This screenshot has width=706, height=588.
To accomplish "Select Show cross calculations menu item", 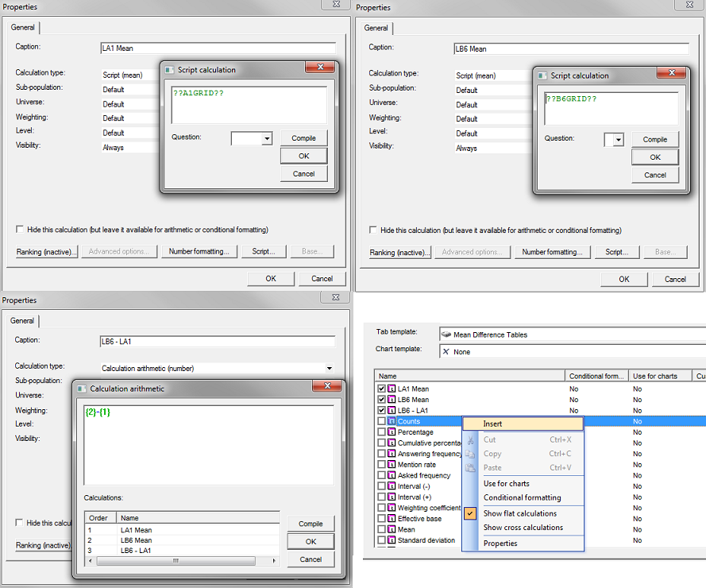I will 523,528.
